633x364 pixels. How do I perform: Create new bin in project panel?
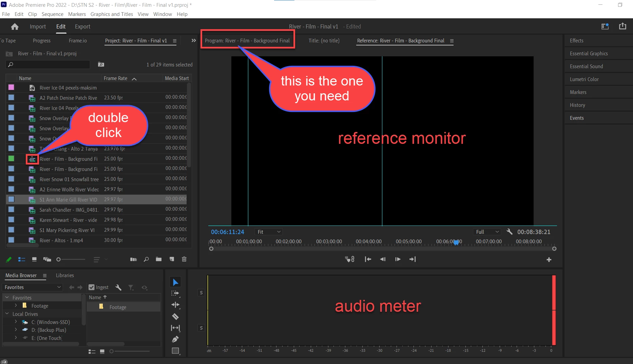(158, 259)
